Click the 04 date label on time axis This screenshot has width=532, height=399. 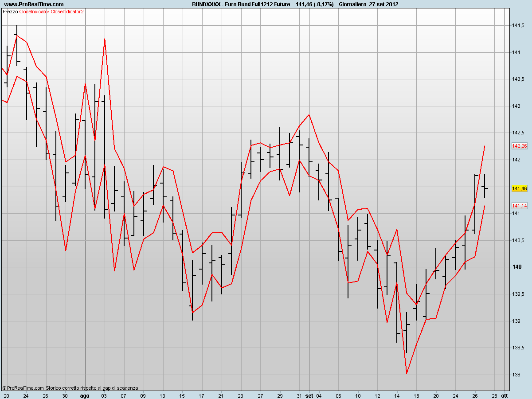[319, 395]
